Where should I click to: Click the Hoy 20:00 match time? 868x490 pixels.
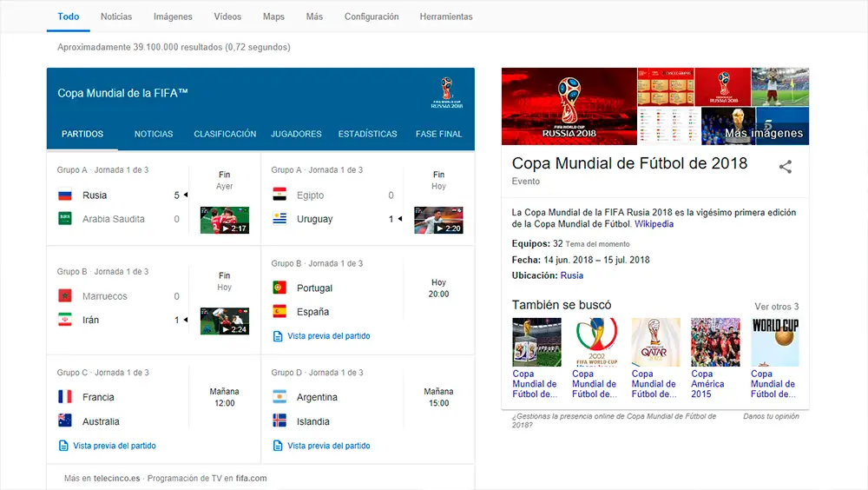pos(438,288)
